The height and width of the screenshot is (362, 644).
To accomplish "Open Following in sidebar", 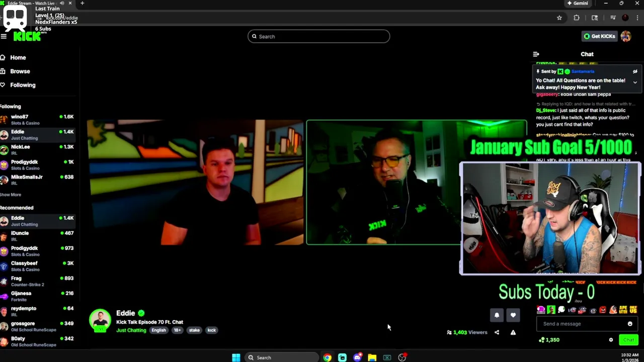I will point(23,85).
